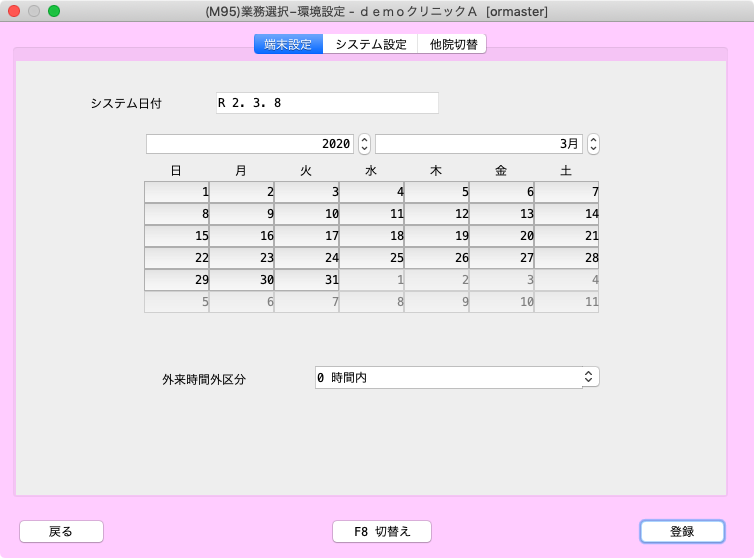Click the 水 weekday column header

371,171
